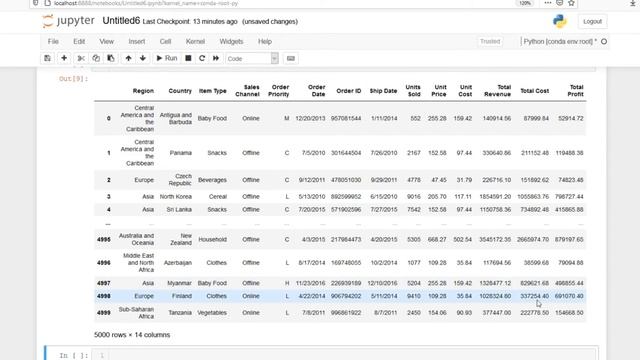Open cell type dropdown showing Code
Viewport: 640px width, 360px height.
[251, 59]
